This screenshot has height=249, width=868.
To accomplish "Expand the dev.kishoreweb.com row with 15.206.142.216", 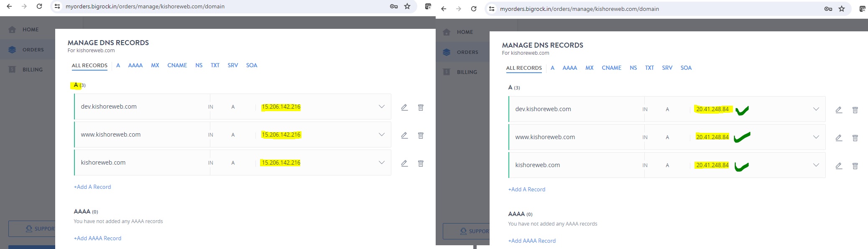I will (381, 107).
